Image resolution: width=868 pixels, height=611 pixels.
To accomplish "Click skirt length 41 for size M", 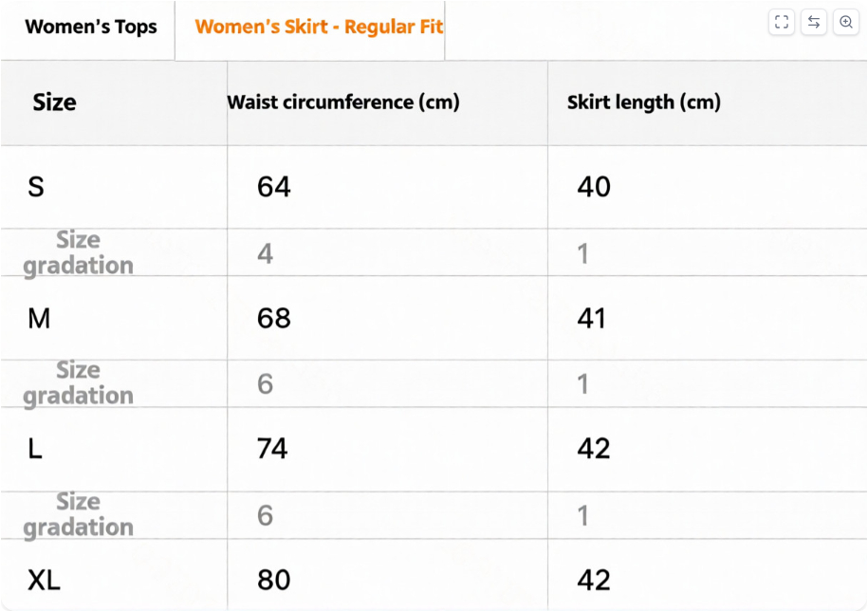I will tap(592, 318).
